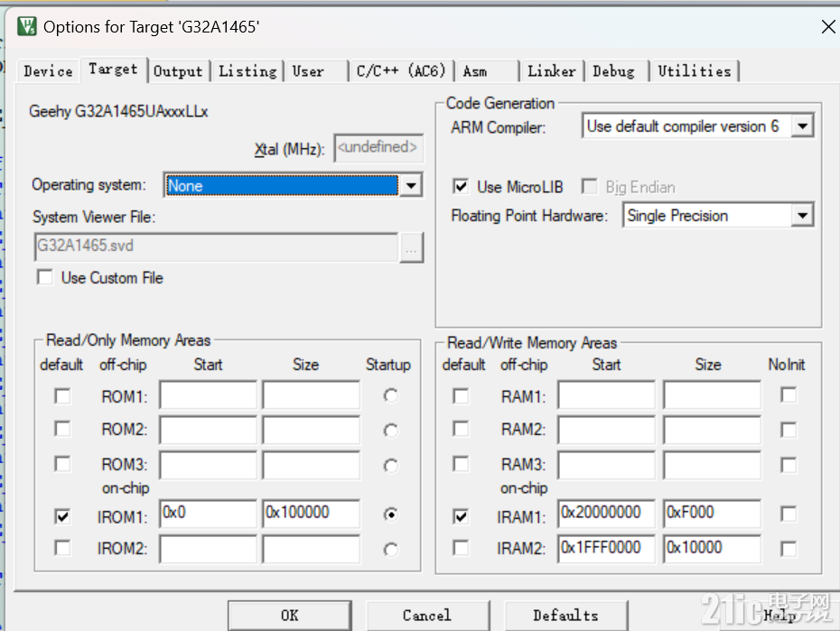Select IROM2 as Startup region
Viewport: 840px width, 631px height.
click(x=391, y=550)
